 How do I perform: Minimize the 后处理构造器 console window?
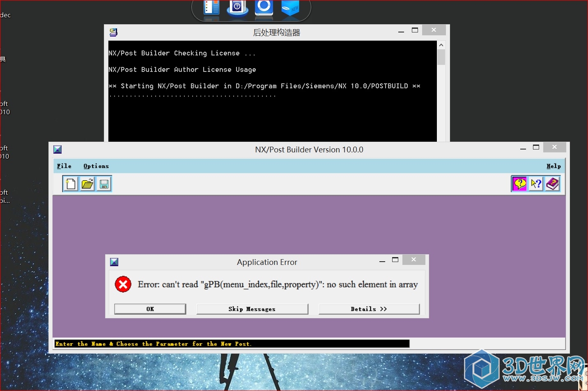tap(401, 31)
